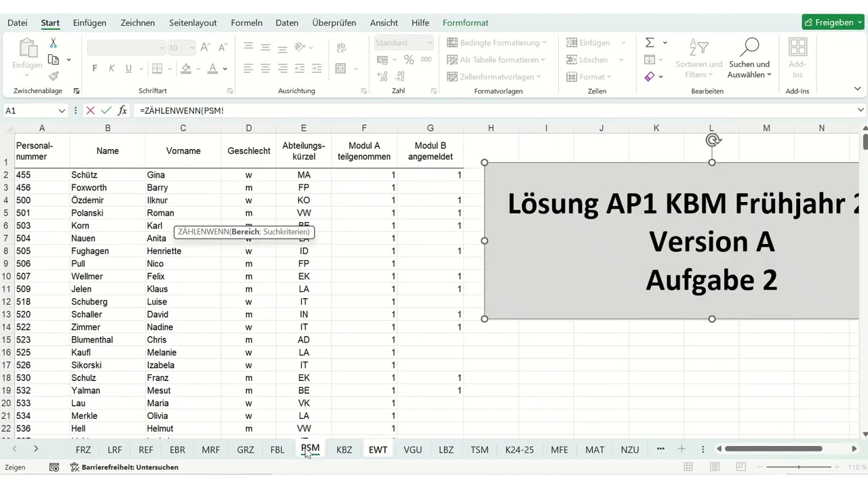Viewport: 868px width, 488px height.
Task: Switch to the KBZ sheet tab
Action: [344, 449]
